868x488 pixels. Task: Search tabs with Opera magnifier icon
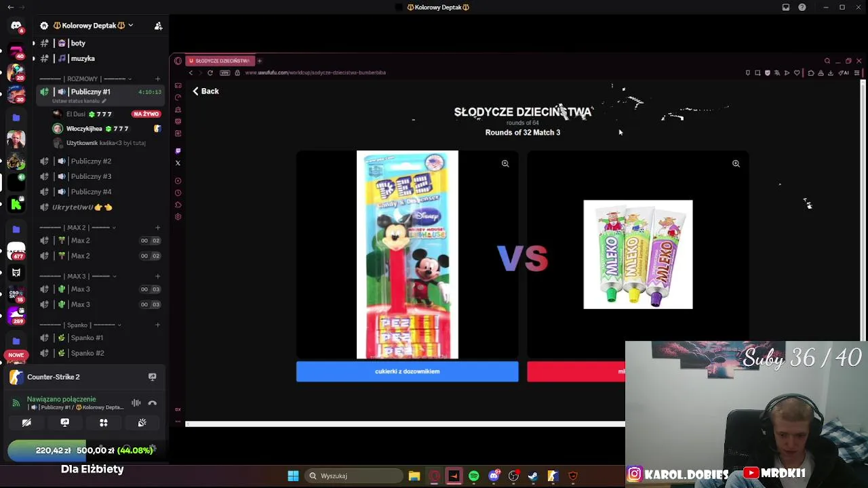827,61
